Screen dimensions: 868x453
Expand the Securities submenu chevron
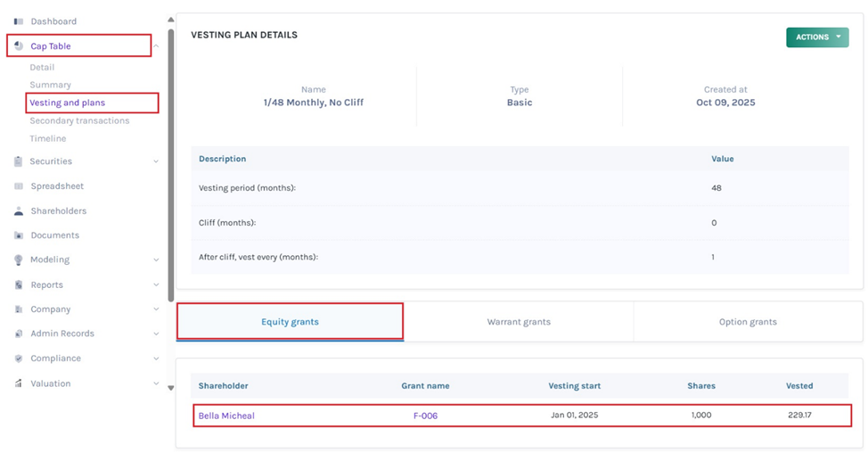[156, 161]
